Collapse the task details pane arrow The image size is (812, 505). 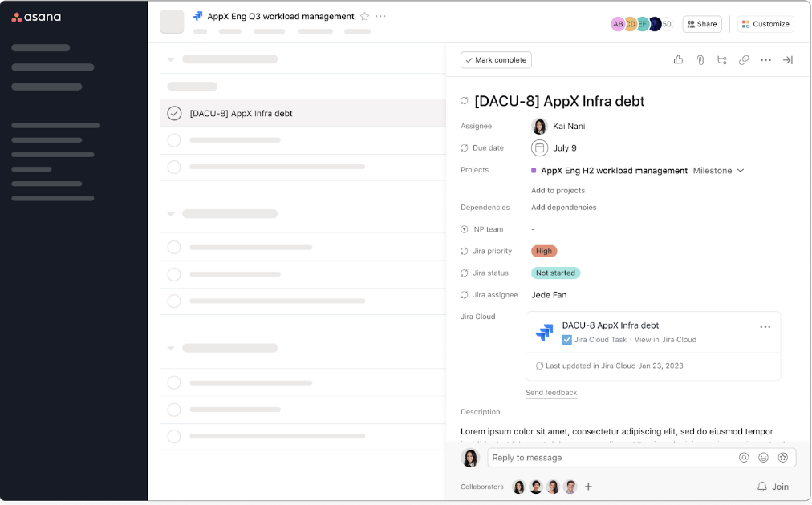(x=787, y=59)
